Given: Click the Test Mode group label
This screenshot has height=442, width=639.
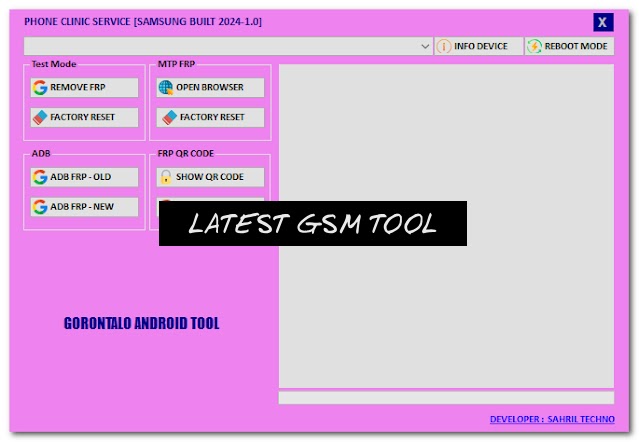Looking at the screenshot, I should click(x=54, y=64).
